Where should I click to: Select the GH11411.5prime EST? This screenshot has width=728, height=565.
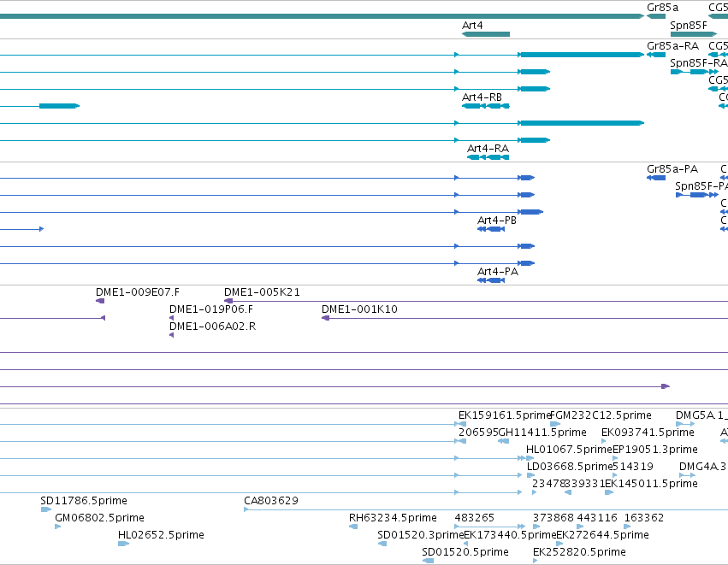coord(503,441)
